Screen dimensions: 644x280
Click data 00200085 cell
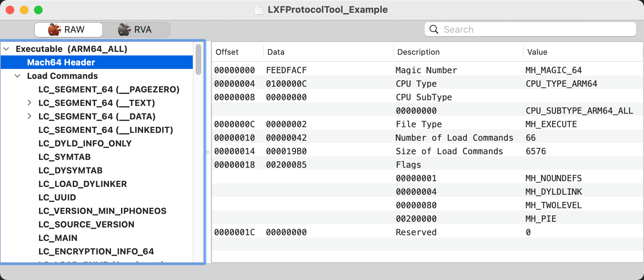coord(286,165)
